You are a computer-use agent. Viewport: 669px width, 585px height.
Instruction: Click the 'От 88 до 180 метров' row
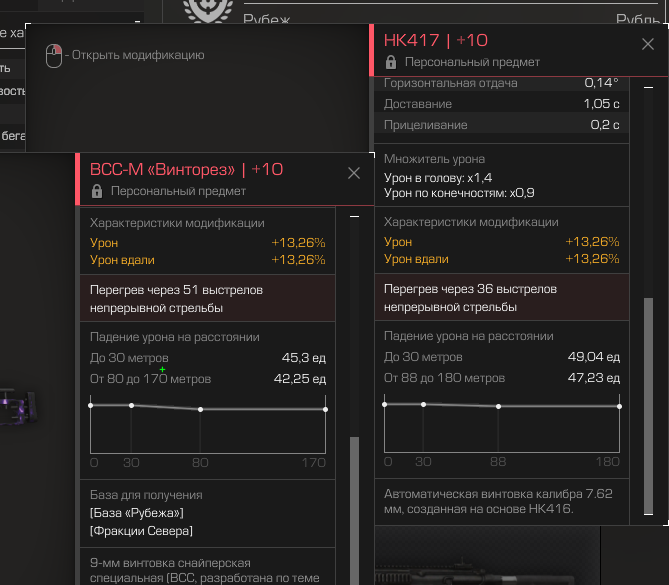click(x=502, y=378)
